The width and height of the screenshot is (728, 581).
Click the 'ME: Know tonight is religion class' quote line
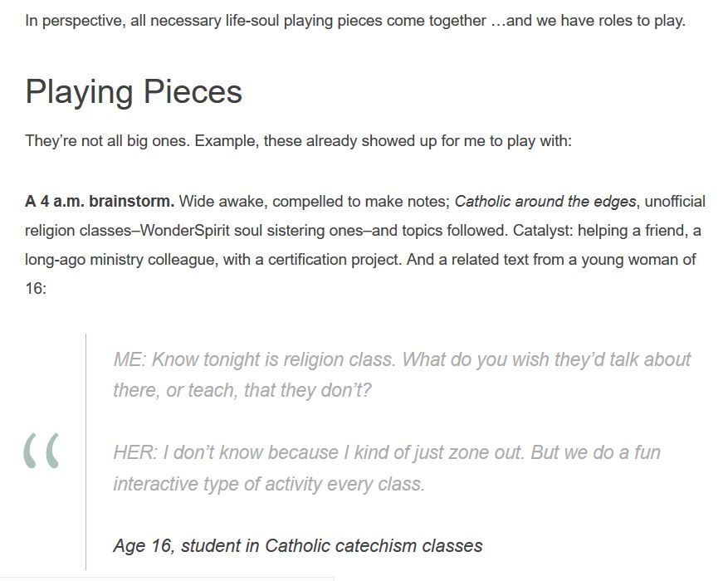click(x=402, y=359)
